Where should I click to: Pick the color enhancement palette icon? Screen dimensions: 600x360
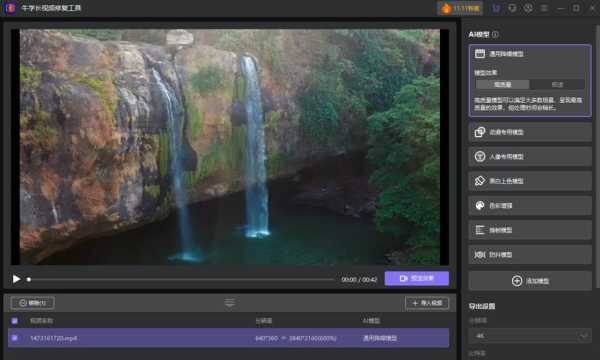click(x=479, y=205)
